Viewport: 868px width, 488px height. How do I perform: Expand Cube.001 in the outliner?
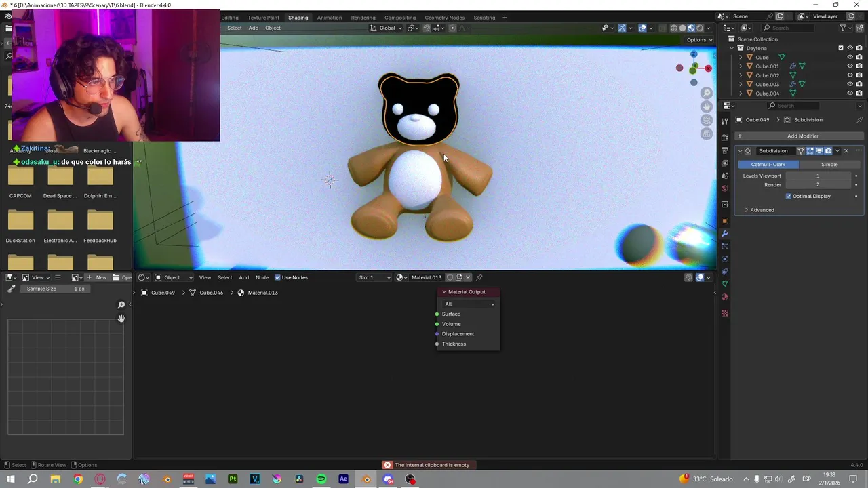click(x=741, y=66)
